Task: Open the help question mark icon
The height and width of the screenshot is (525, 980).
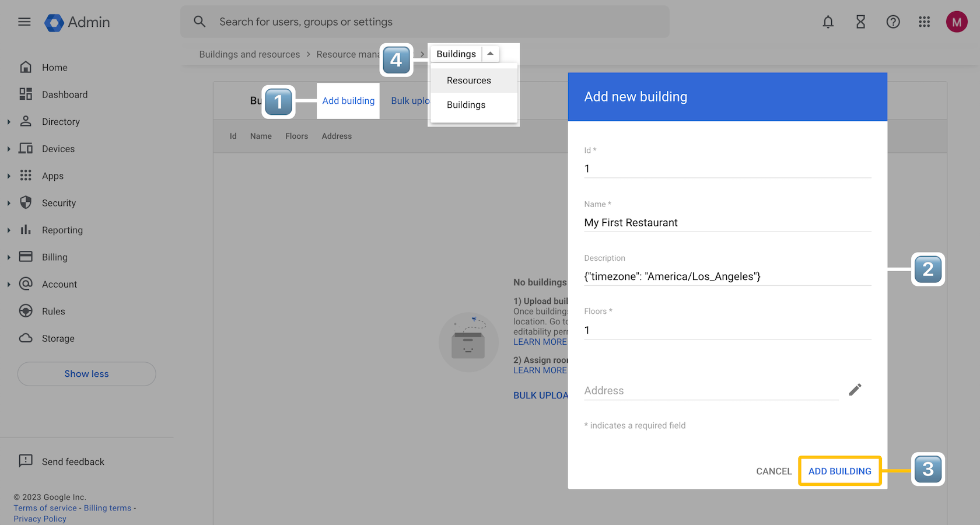Action: click(x=892, y=22)
